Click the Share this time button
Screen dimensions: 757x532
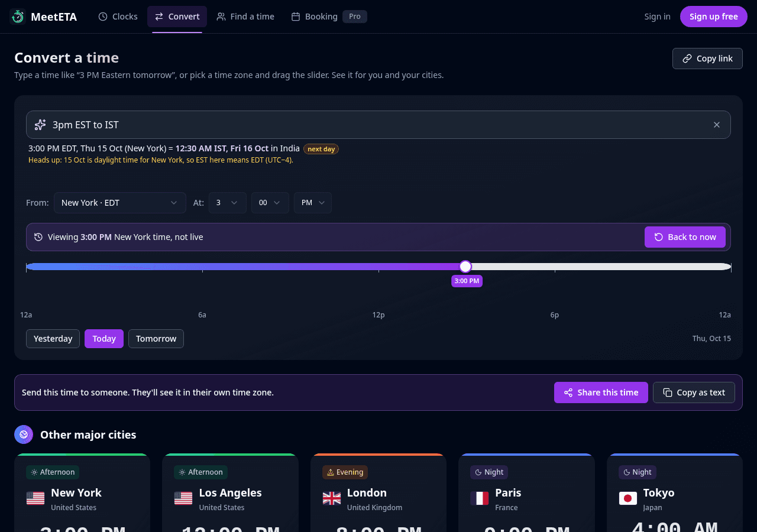point(601,392)
